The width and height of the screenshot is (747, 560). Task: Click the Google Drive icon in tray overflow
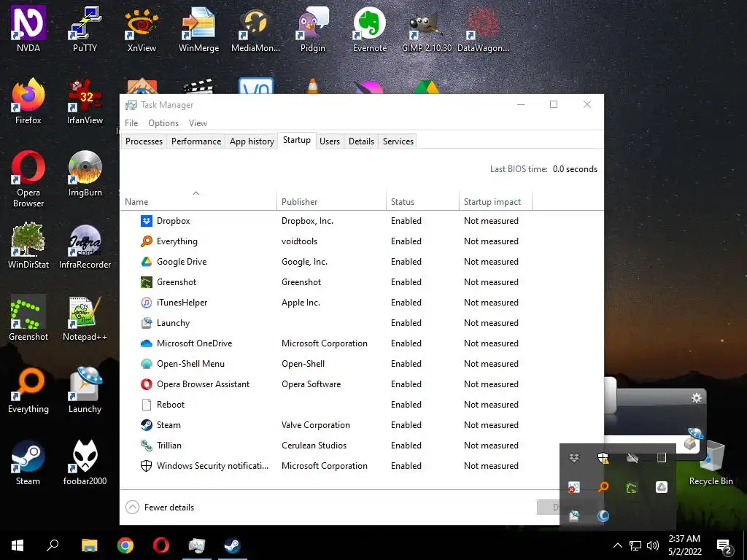661,487
